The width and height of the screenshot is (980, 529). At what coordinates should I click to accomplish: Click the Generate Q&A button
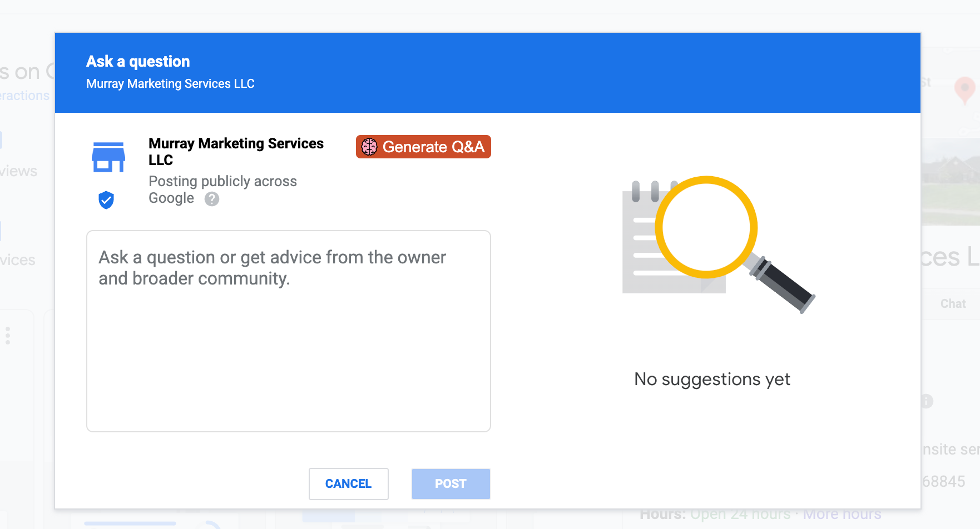click(x=423, y=147)
